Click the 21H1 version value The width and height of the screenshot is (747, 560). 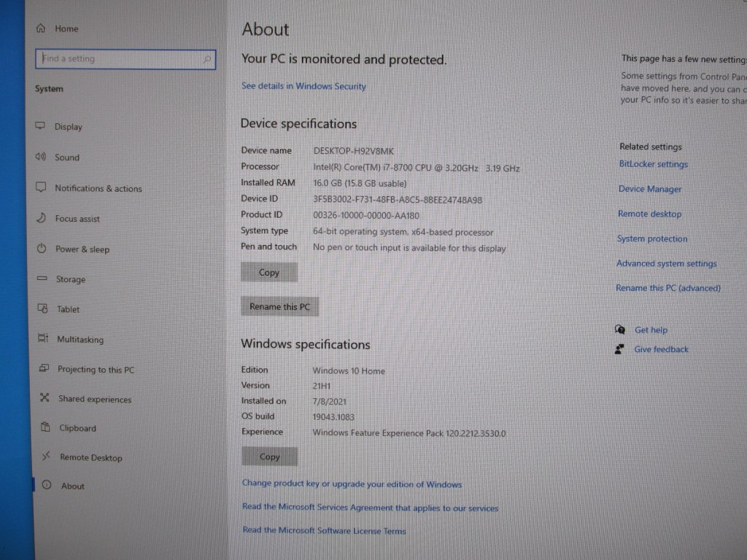(x=322, y=386)
